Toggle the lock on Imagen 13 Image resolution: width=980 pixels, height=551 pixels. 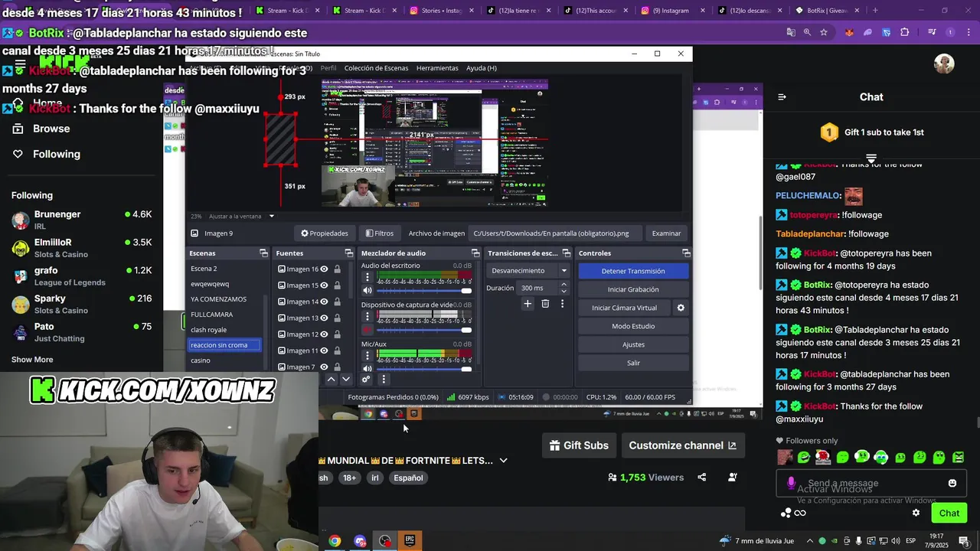point(337,318)
